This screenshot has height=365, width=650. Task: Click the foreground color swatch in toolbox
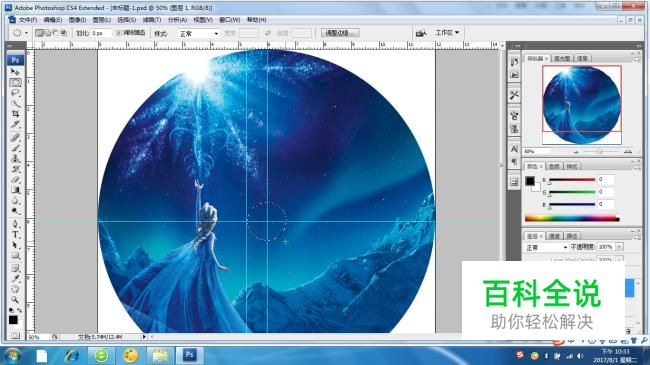pyautogui.click(x=13, y=320)
